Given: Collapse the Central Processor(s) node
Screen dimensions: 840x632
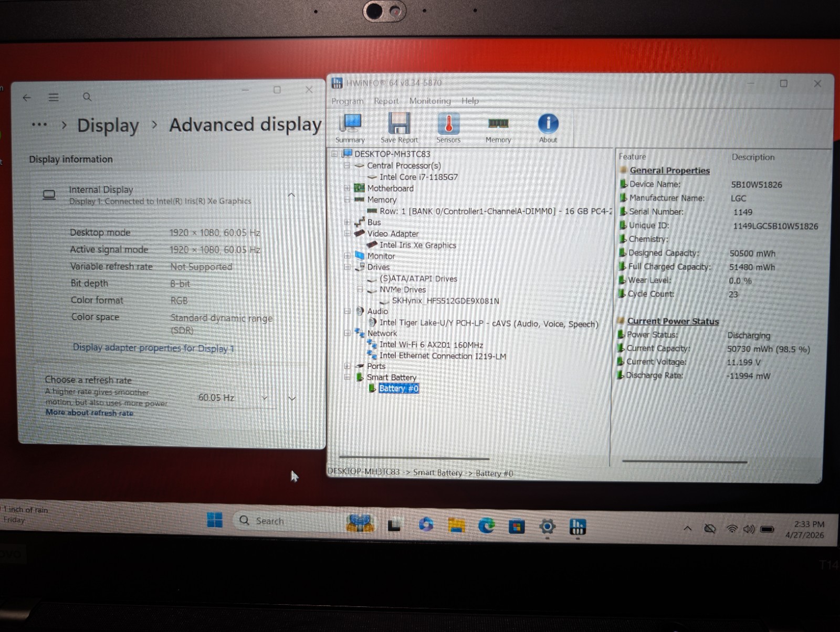Looking at the screenshot, I should 346,165.
